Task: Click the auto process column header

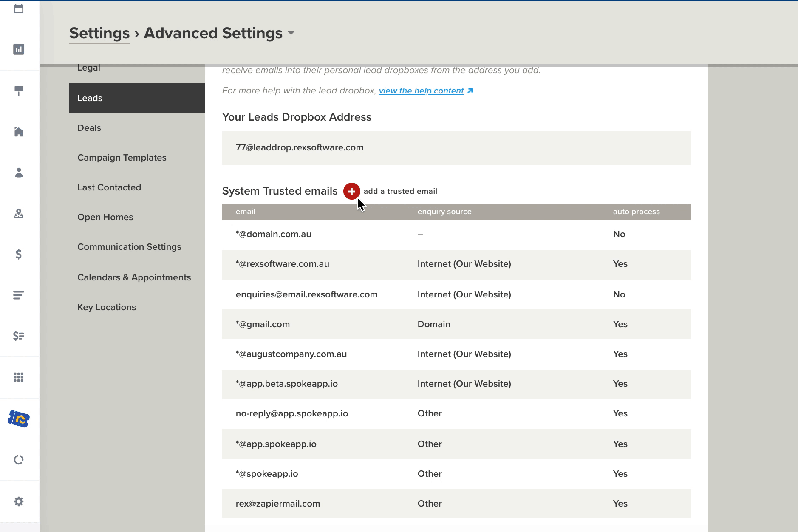Action: pyautogui.click(x=636, y=212)
